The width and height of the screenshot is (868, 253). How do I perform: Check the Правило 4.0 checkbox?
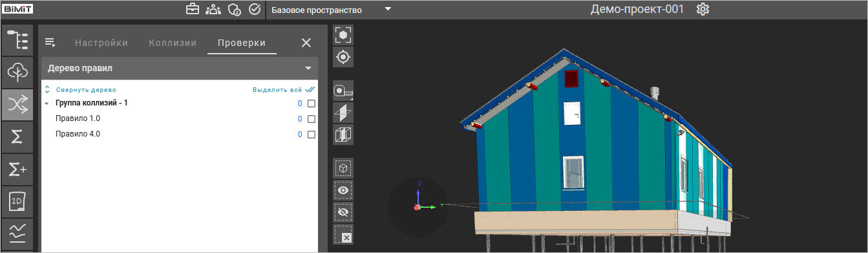[312, 135]
